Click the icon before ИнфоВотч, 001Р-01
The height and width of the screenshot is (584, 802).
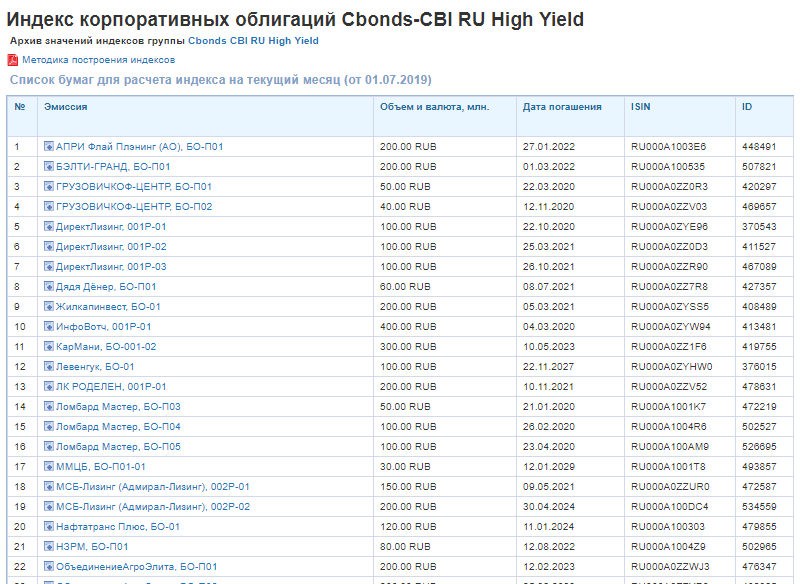point(48,327)
